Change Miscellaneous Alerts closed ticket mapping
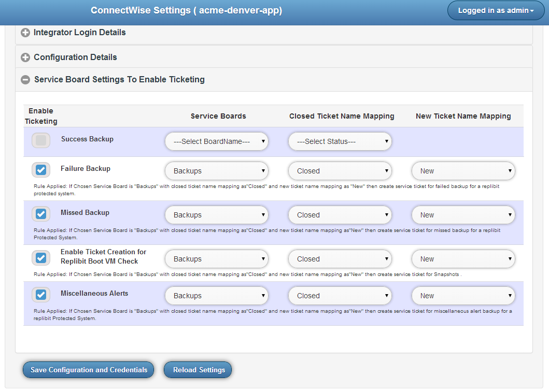Image resolution: width=549 pixels, height=392 pixels. click(x=340, y=296)
